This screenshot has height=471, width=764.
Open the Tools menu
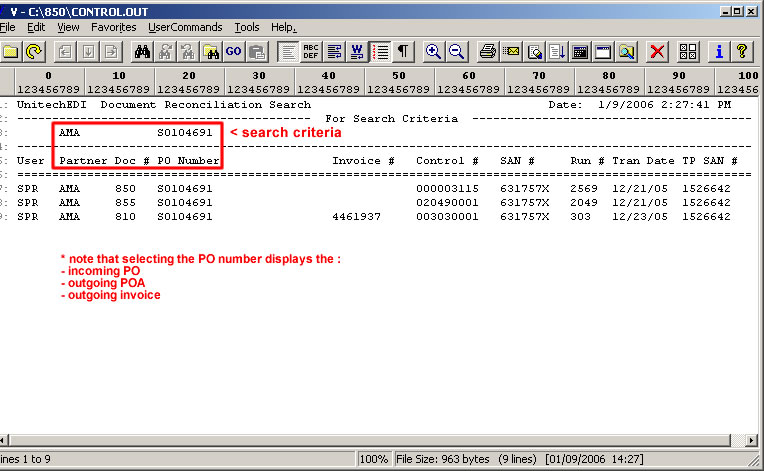(246, 27)
